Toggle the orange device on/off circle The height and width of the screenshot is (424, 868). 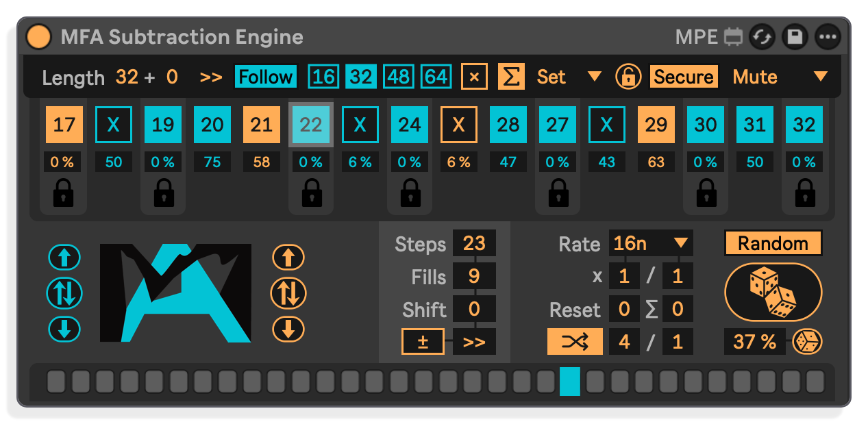click(38, 36)
